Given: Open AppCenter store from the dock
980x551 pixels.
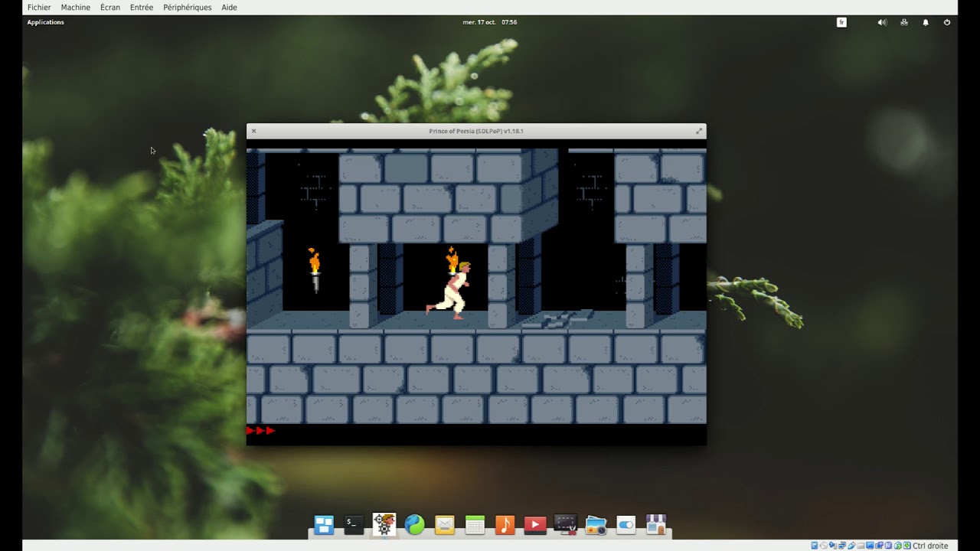Looking at the screenshot, I should [656, 524].
